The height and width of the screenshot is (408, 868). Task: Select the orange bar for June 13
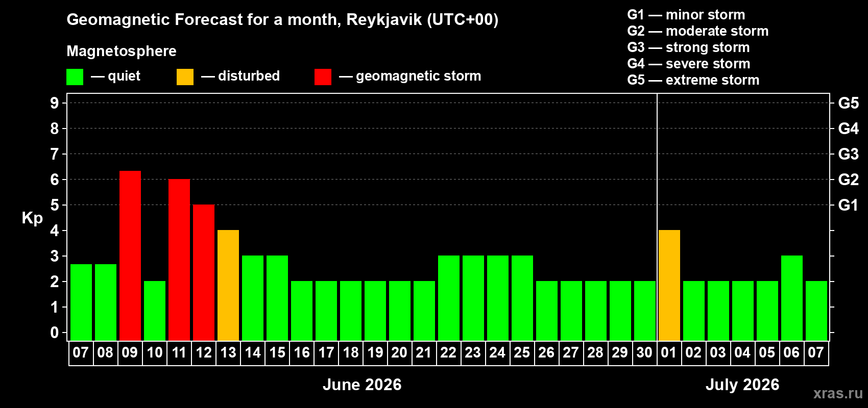[x=228, y=286]
